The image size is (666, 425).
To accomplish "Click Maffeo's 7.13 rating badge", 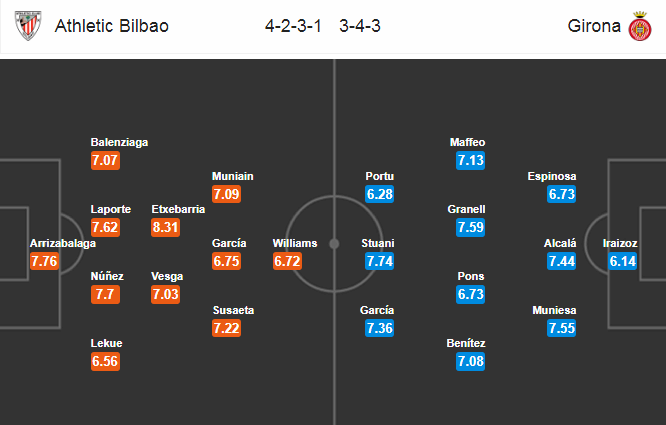I will (471, 160).
